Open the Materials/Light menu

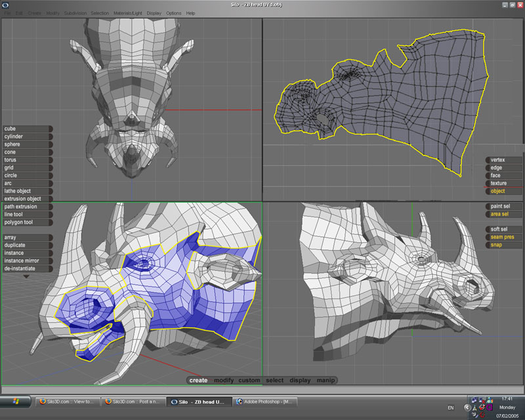tap(129, 13)
